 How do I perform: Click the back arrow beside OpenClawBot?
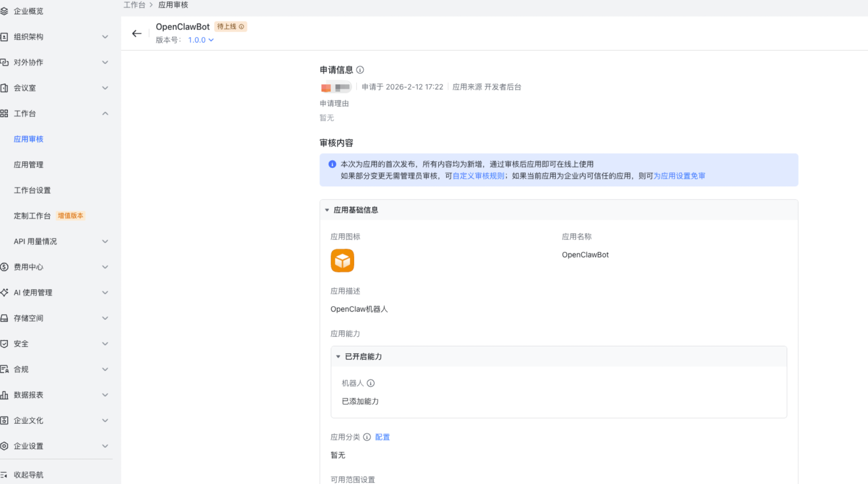(136, 33)
